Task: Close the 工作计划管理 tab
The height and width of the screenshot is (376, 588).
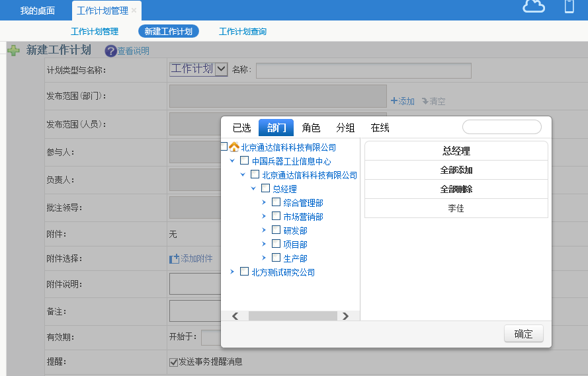Action: tap(134, 11)
